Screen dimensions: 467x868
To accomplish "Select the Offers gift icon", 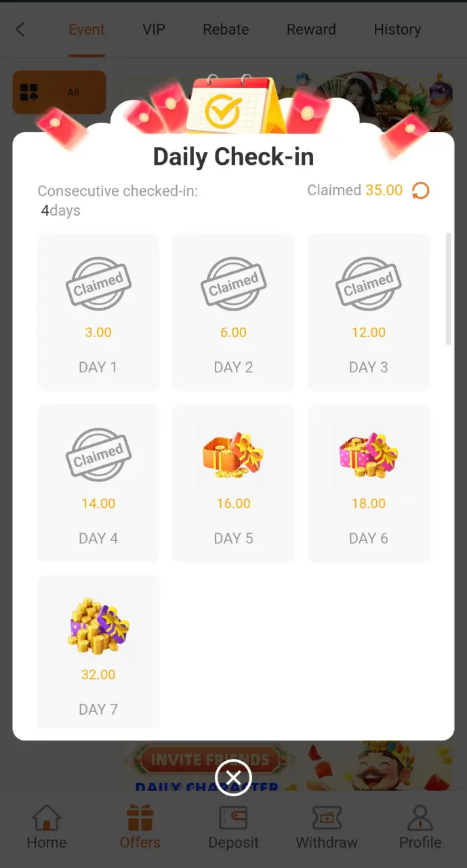I will (x=140, y=818).
